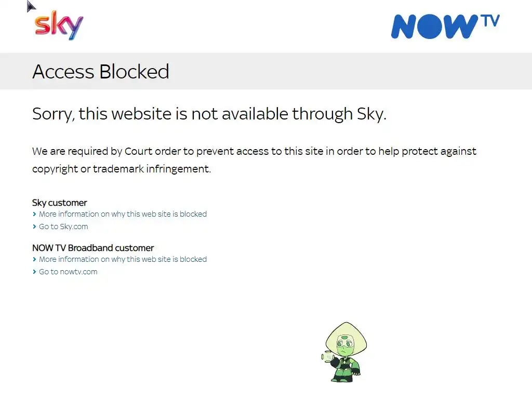532x399 pixels.
Task: Follow the Go to Sky.com link
Action: coord(63,227)
